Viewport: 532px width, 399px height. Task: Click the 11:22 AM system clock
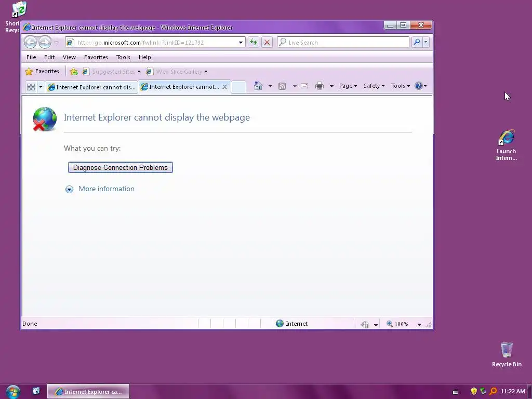[513, 391]
